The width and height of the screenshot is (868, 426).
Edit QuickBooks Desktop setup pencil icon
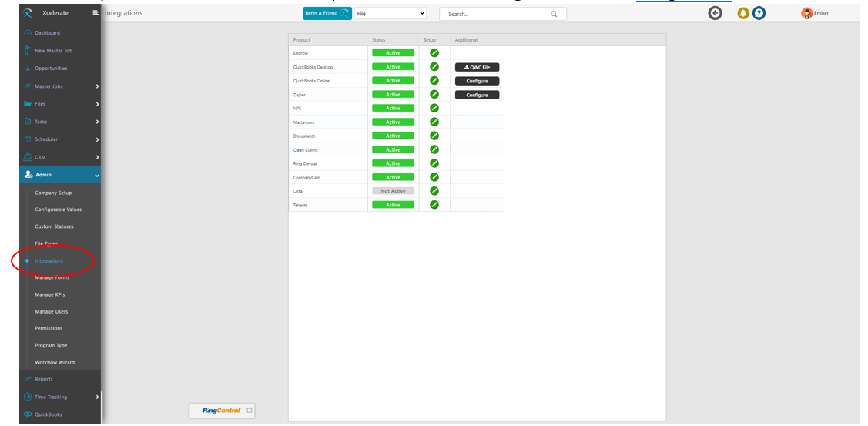[x=434, y=66]
